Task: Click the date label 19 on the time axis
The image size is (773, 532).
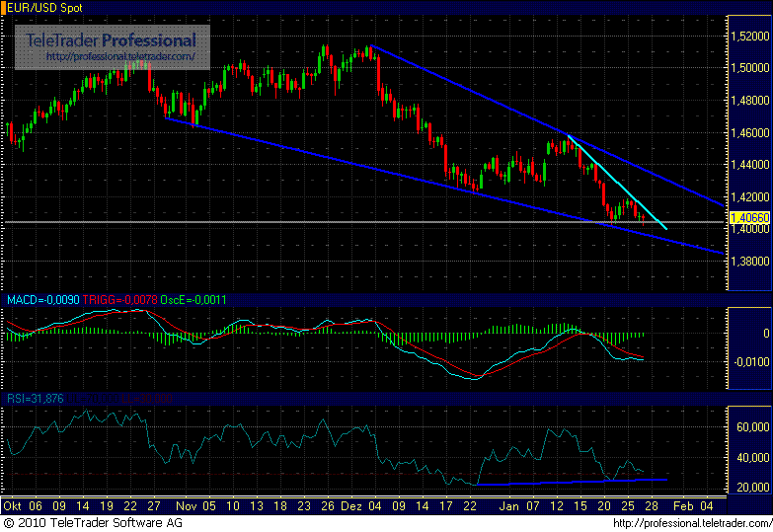Action: (107, 506)
